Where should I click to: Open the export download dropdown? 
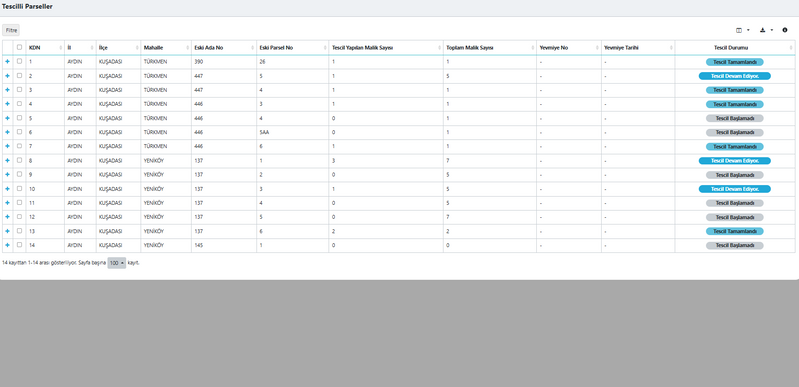click(766, 30)
